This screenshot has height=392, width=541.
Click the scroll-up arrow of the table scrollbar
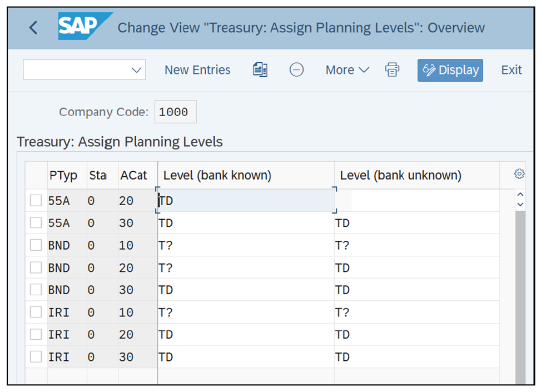[x=520, y=195]
